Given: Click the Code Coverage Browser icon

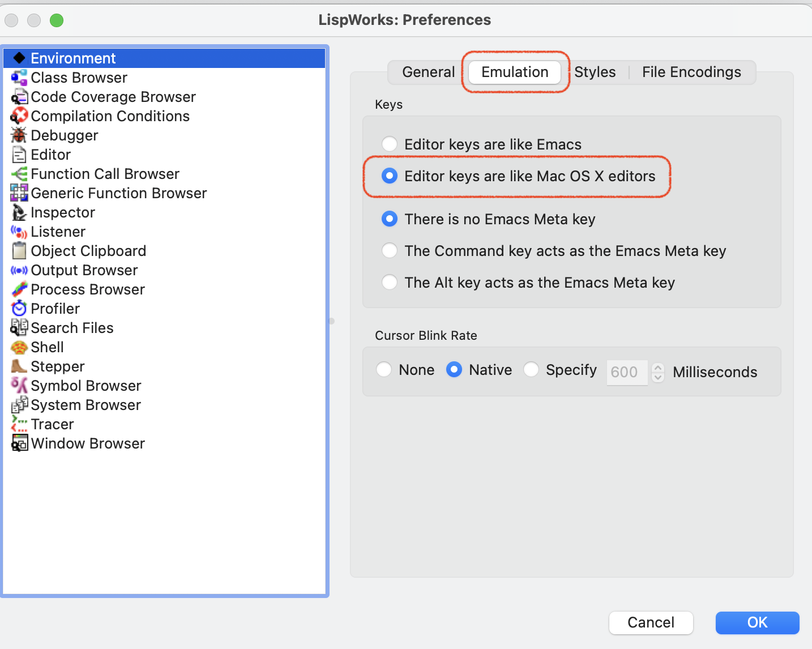Looking at the screenshot, I should point(19,96).
